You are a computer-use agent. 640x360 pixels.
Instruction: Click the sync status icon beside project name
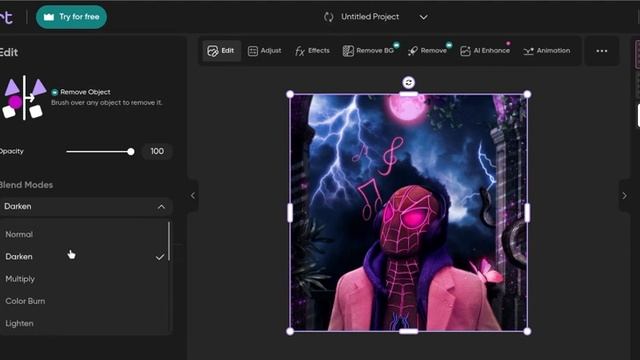point(329,17)
